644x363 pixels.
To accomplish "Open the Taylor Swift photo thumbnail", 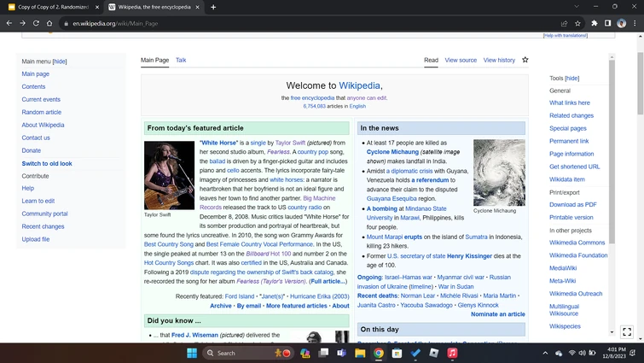I will point(169,176).
